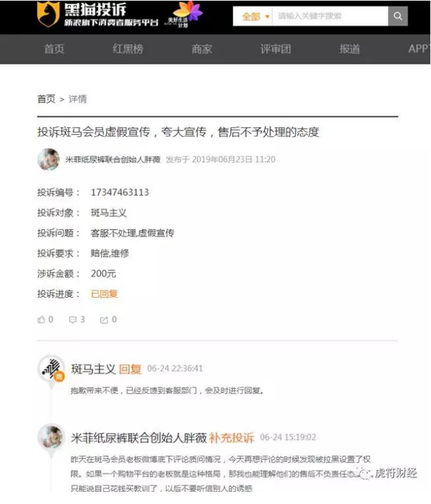This screenshot has width=431, height=504.
Task: Switch to the 评审团 tab
Action: [276, 49]
